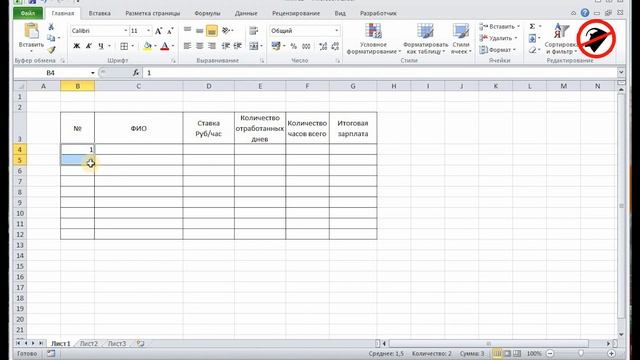Viewport: 640px width, 360px height.
Task: Open Стили ячеек cell styles
Action: pos(461,39)
